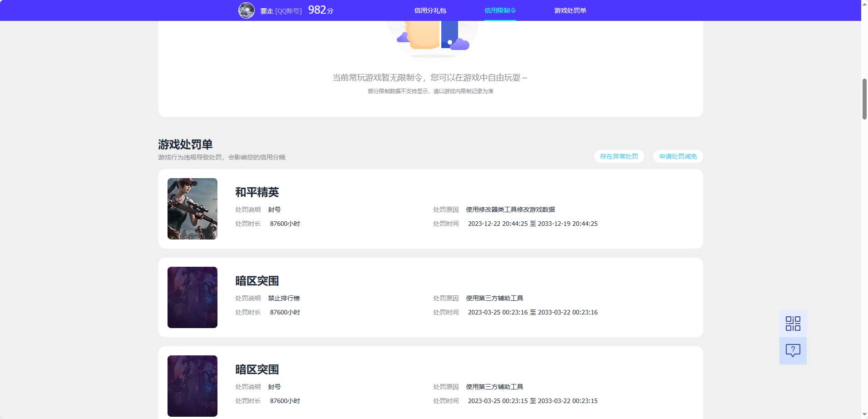Screen dimensions: 868x419
Task: Click the 部分限制数据不支持显示 note
Action: pos(430,91)
